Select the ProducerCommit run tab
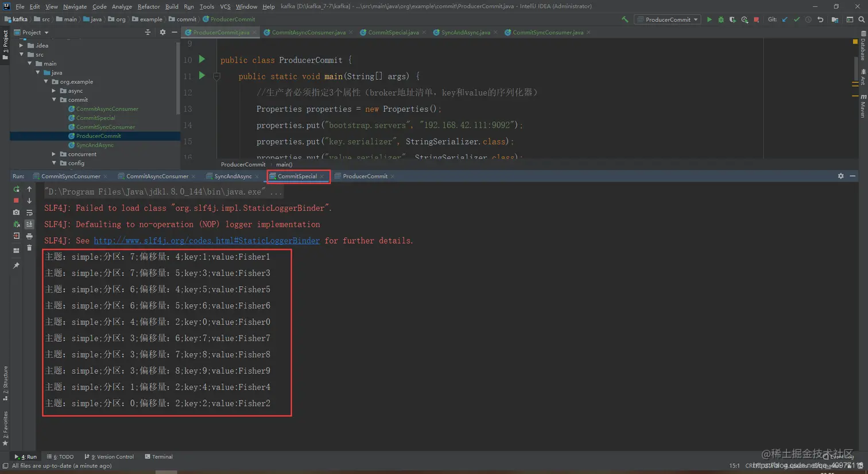The width and height of the screenshot is (868, 474). pyautogui.click(x=365, y=176)
